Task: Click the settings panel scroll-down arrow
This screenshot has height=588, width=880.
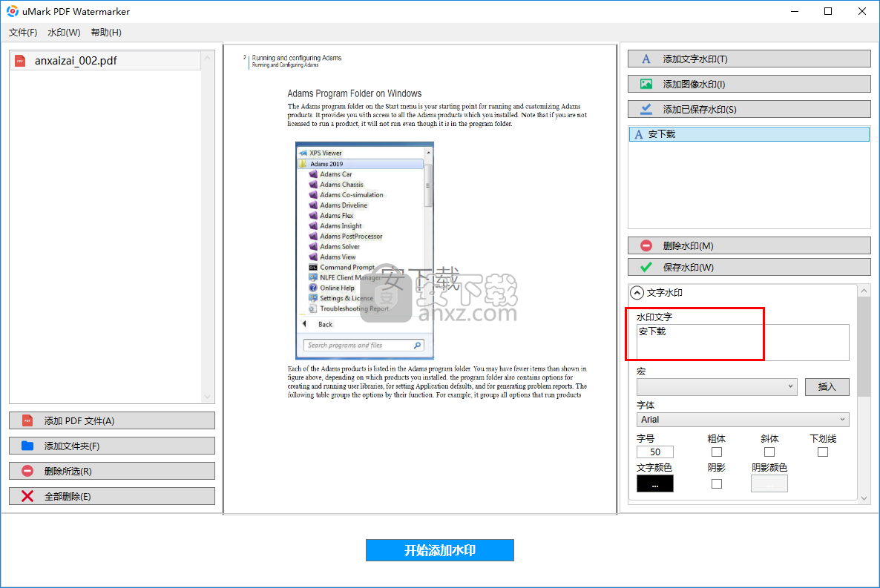Action: 864,498
